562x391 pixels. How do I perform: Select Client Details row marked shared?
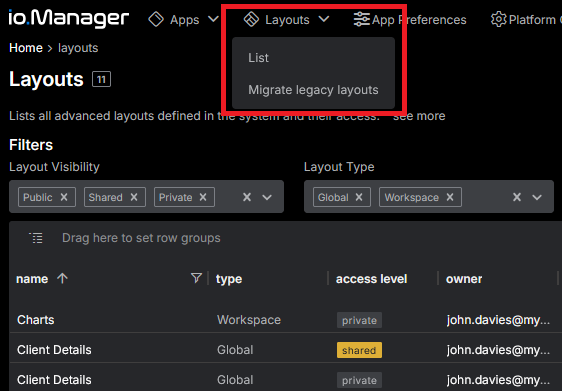pos(286,350)
